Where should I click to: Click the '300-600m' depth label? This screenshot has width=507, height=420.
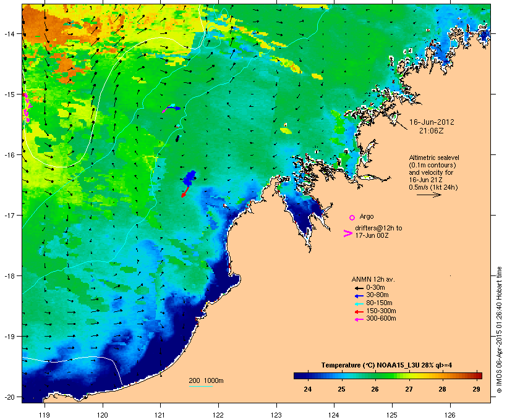pyautogui.click(x=381, y=319)
